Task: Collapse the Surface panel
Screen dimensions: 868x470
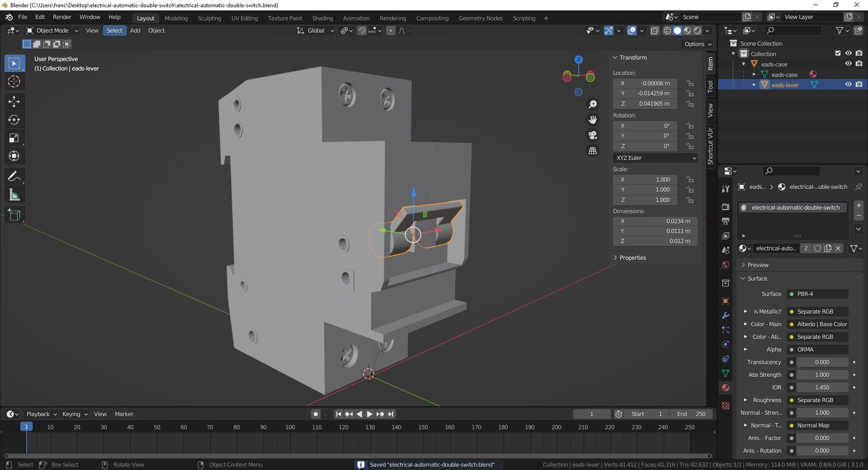Action: (x=800, y=278)
